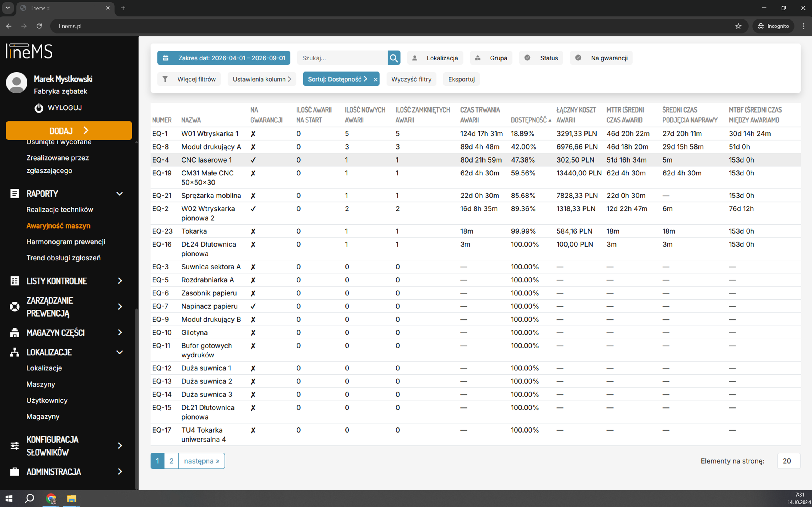The width and height of the screenshot is (812, 507).
Task: Toggle the Na gwarancji filter
Action: point(601,58)
